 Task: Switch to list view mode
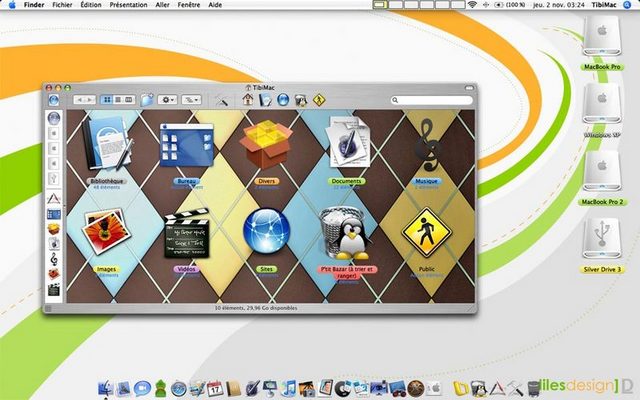coord(118,100)
